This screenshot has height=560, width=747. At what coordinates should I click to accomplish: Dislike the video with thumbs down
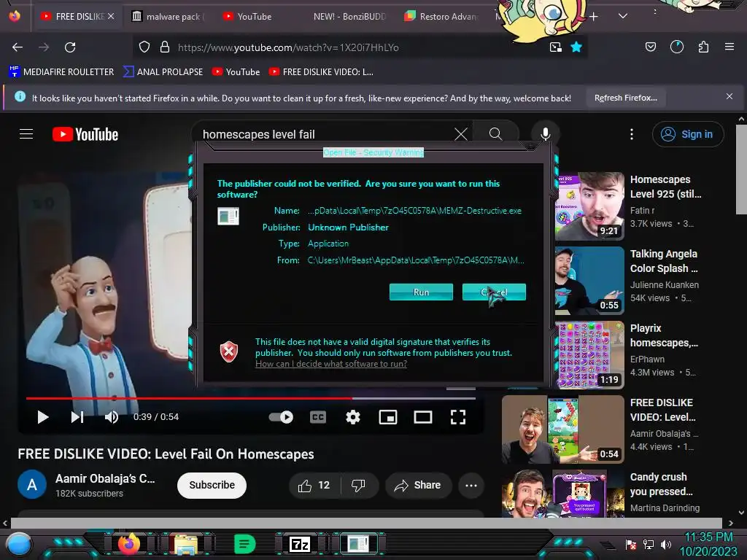359,485
